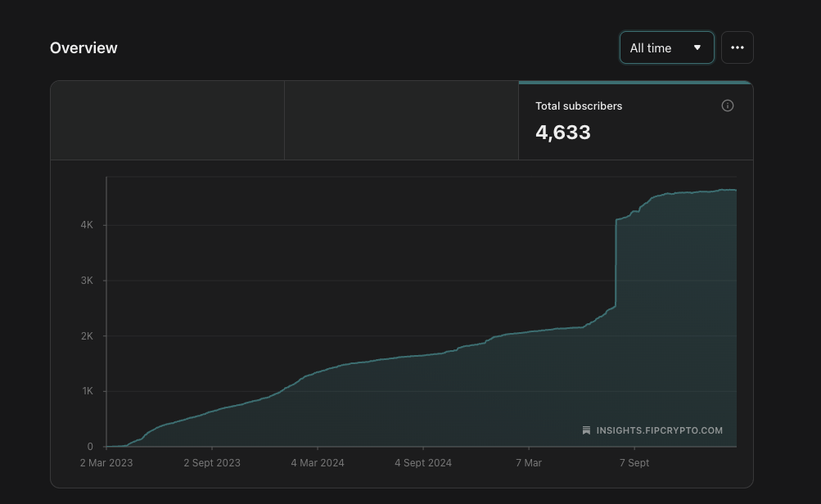
Task: Click the 2 Mar 2023 axis label
Action: (x=106, y=463)
